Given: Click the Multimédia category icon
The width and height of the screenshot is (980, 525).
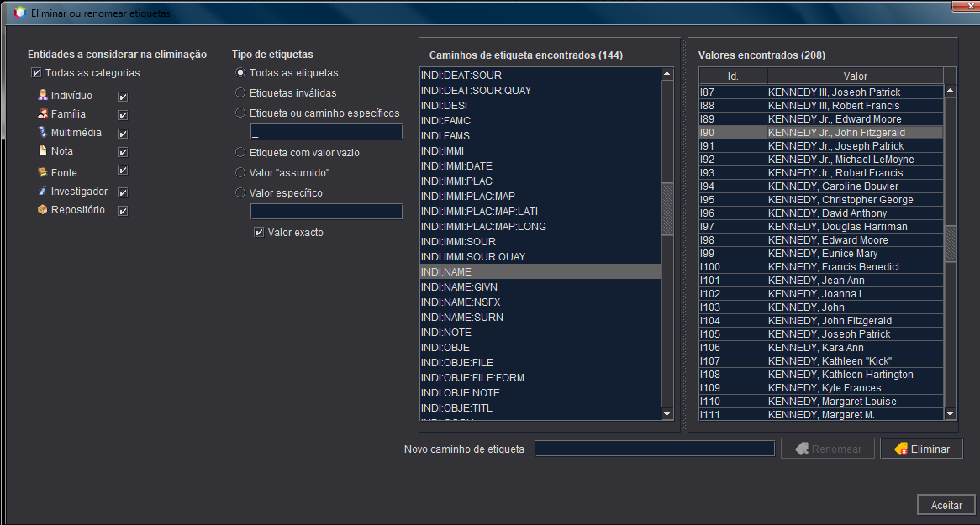Looking at the screenshot, I should [x=43, y=133].
